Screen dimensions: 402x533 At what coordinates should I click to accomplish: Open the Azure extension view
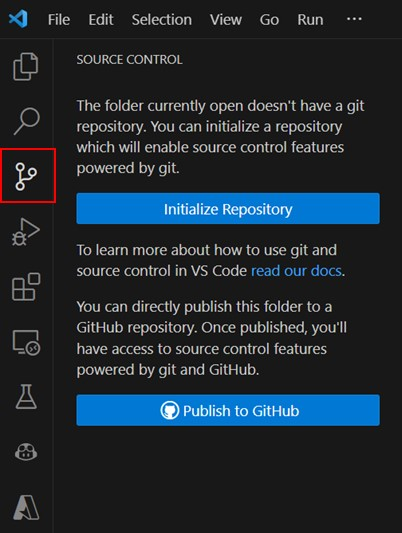click(x=26, y=507)
